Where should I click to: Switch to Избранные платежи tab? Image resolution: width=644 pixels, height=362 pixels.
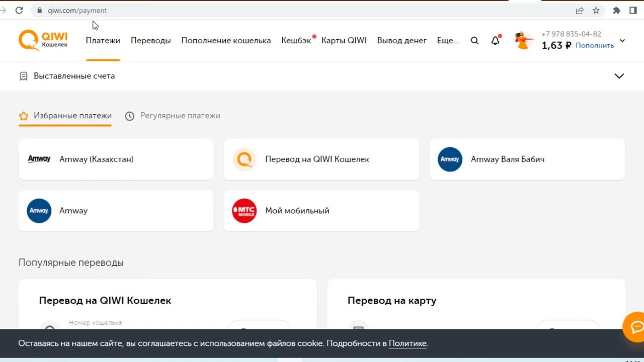pyautogui.click(x=65, y=116)
